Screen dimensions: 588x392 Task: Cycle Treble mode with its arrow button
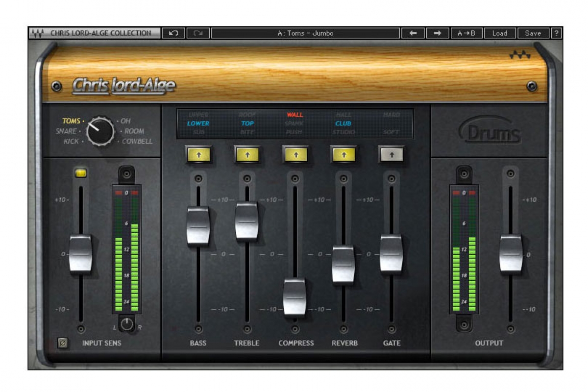pyautogui.click(x=247, y=154)
